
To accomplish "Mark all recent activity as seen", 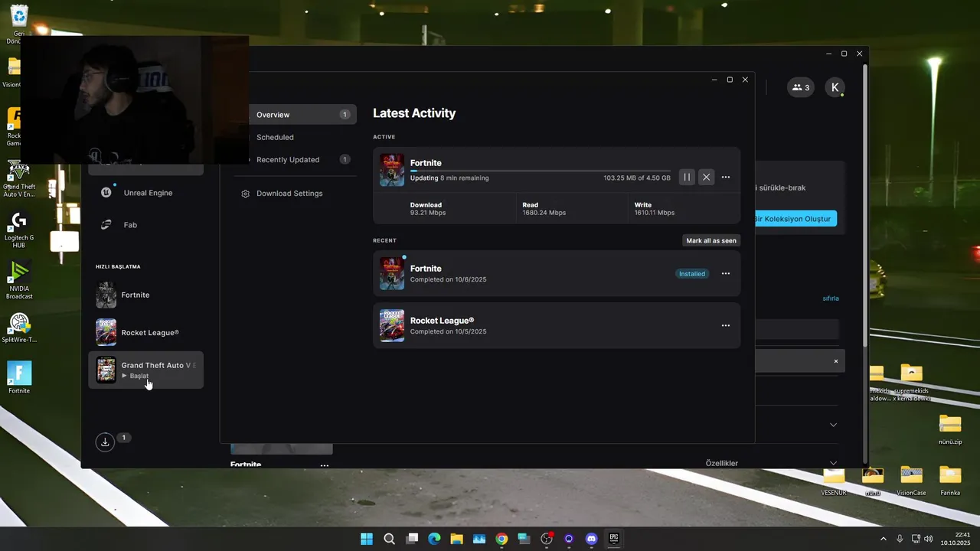I will tap(711, 240).
